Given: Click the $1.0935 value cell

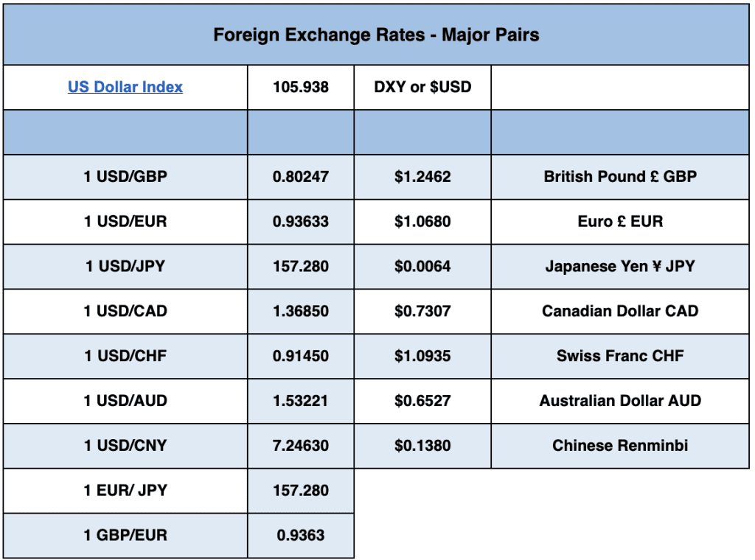Looking at the screenshot, I should 422,356.
